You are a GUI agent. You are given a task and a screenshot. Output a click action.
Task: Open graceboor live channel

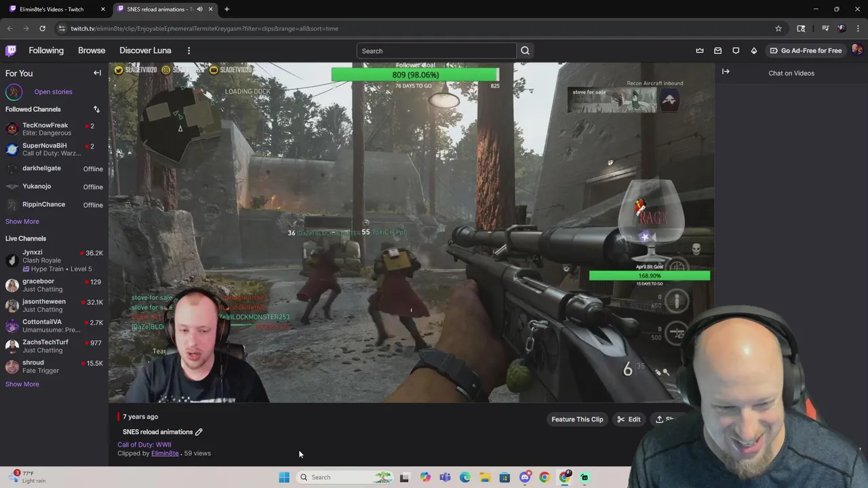coord(54,285)
